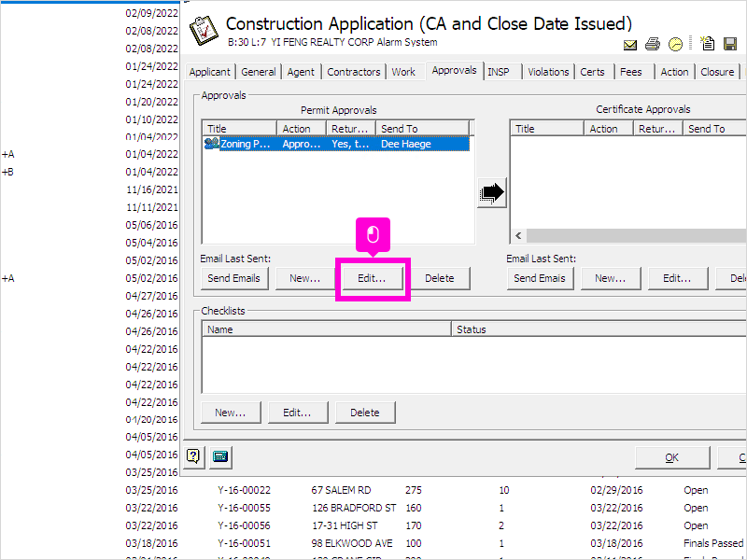
Task: Switch to the Action tab
Action: pyautogui.click(x=674, y=72)
